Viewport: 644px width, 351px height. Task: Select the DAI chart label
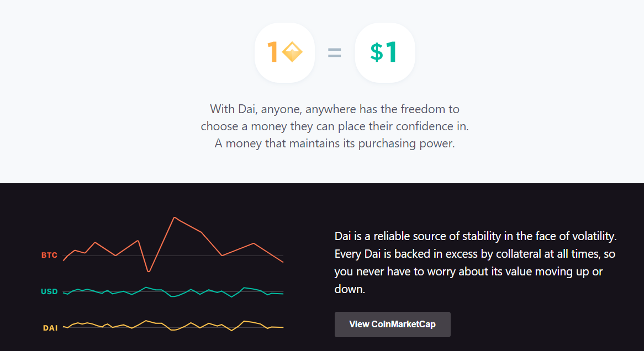[x=50, y=328]
